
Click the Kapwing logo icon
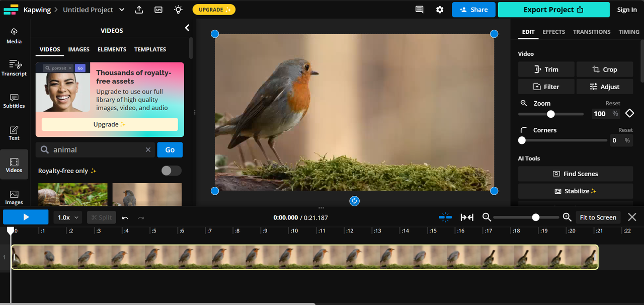pos(11,10)
